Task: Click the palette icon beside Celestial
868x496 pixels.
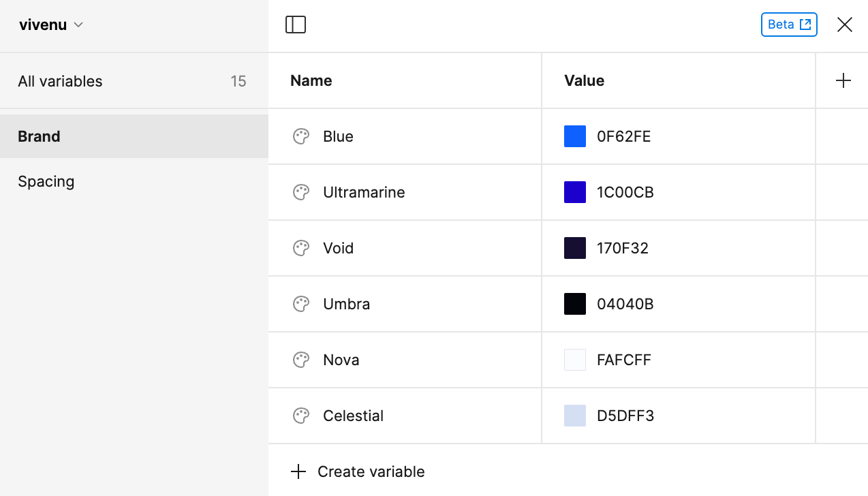Action: click(x=301, y=416)
